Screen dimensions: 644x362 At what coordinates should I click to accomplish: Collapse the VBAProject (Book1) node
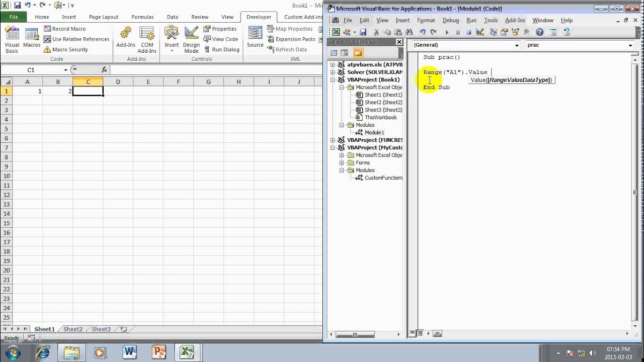pyautogui.click(x=333, y=79)
